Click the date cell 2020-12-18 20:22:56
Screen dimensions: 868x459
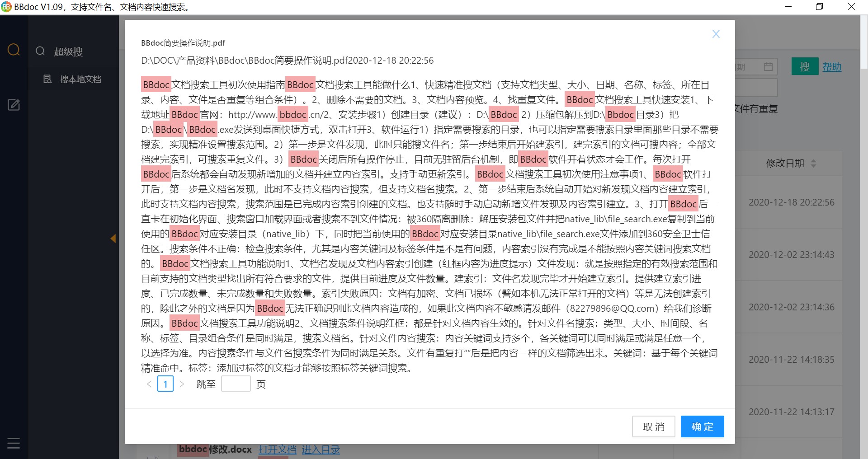792,202
